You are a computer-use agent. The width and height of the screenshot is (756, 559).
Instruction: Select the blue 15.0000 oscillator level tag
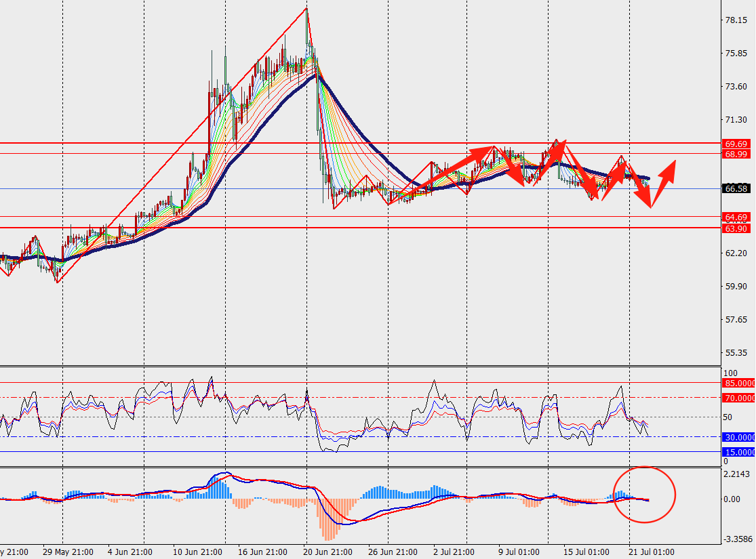click(738, 453)
